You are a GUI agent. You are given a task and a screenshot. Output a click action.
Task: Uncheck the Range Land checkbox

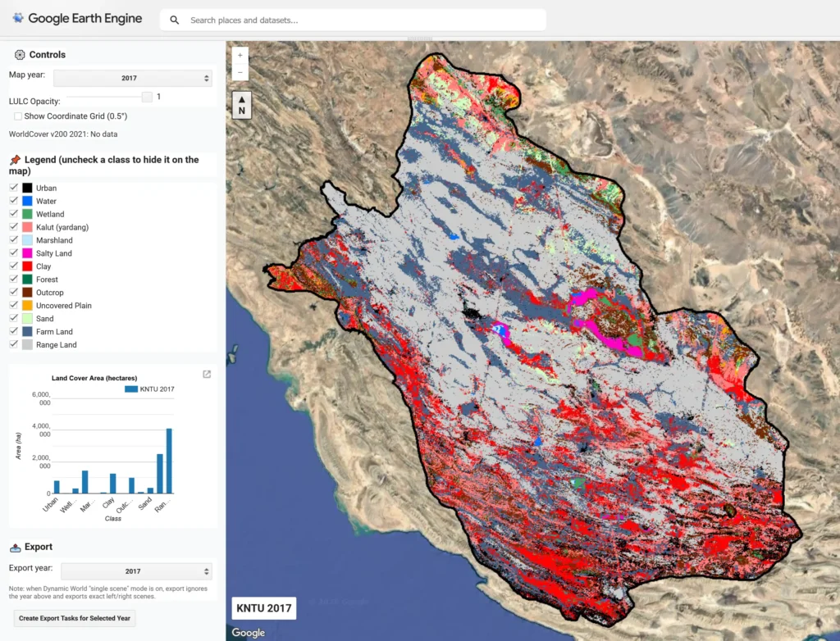[14, 344]
